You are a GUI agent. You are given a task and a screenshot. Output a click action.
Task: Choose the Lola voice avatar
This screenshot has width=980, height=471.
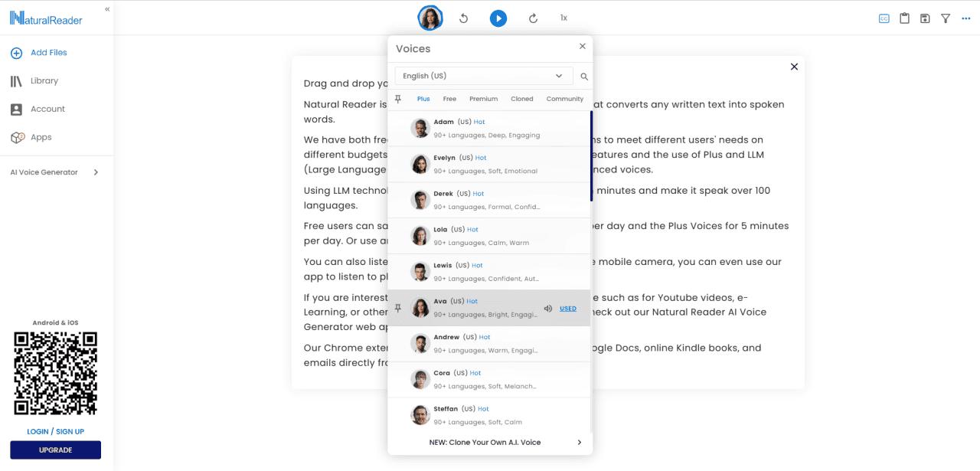(420, 236)
